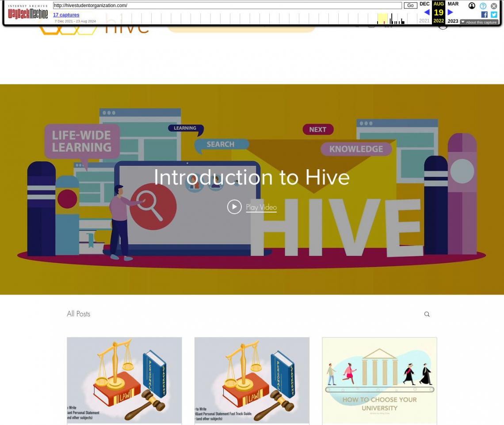
Task: Share capture on Twitter
Action: click(x=494, y=15)
